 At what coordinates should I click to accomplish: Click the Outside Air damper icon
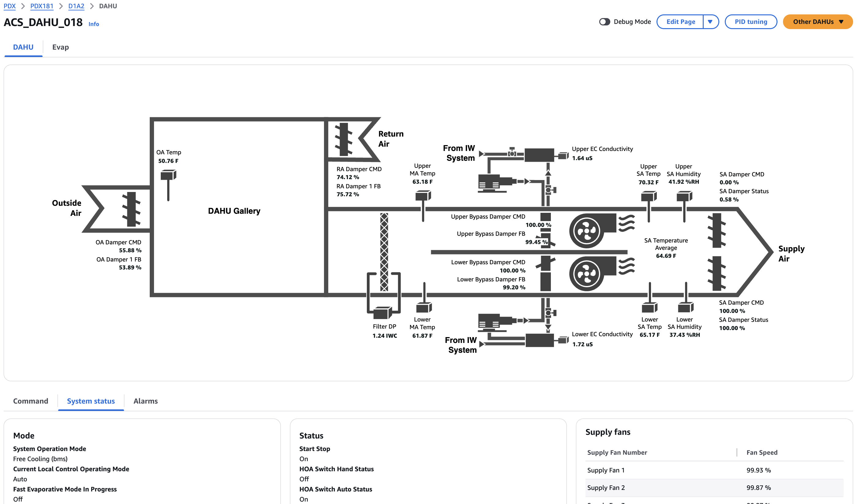131,209
